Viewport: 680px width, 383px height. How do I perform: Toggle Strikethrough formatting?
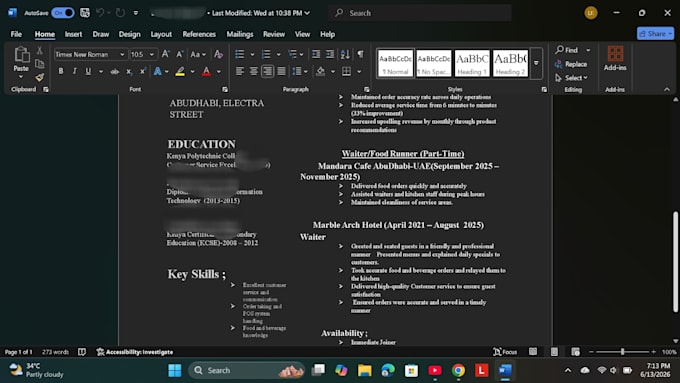(114, 72)
